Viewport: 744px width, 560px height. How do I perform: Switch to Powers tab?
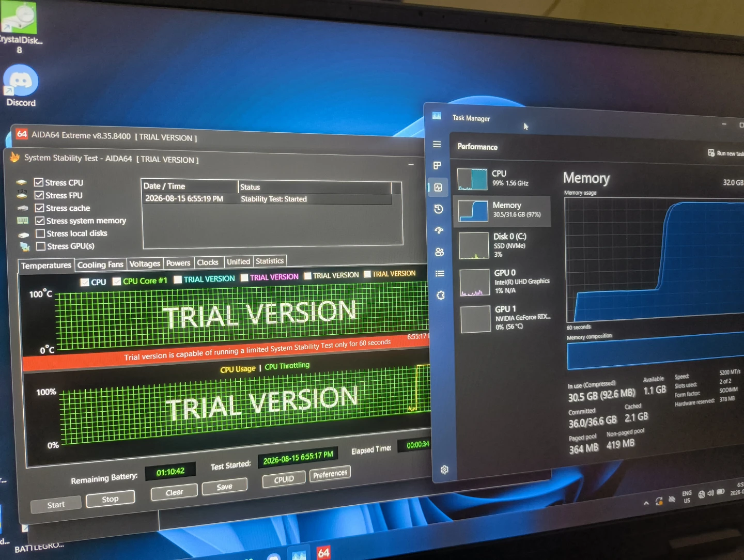click(x=178, y=263)
